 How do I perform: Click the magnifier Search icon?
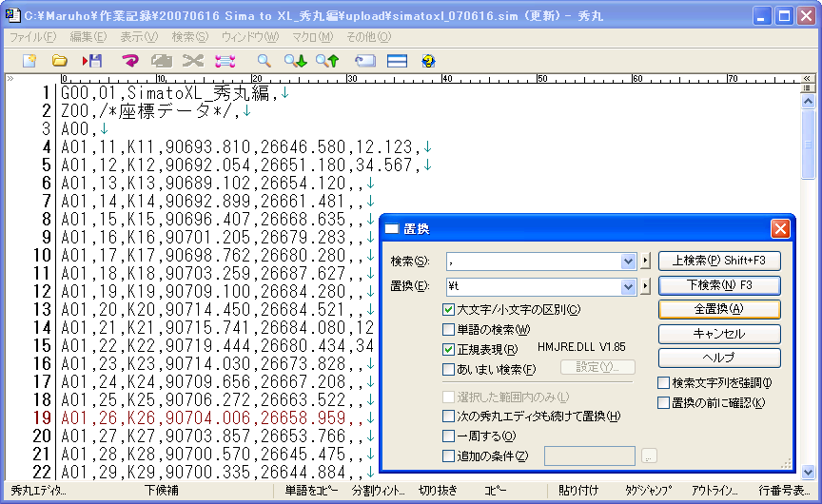(264, 61)
